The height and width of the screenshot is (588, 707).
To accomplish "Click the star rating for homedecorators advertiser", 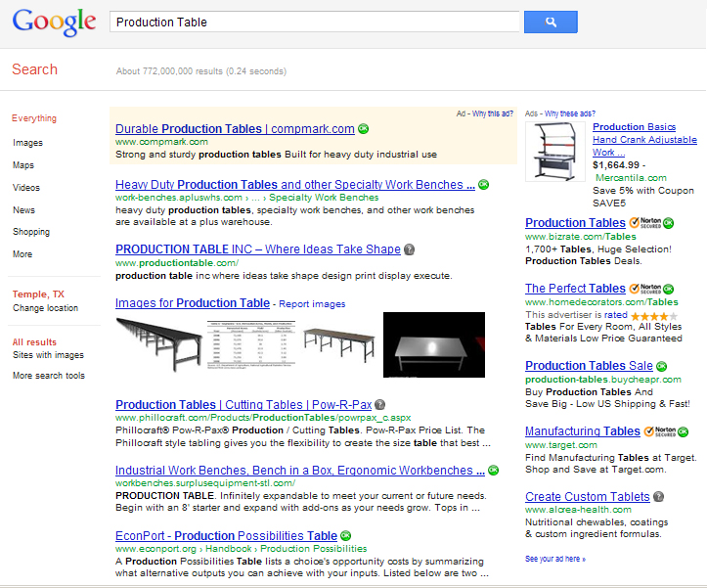I will [x=654, y=316].
